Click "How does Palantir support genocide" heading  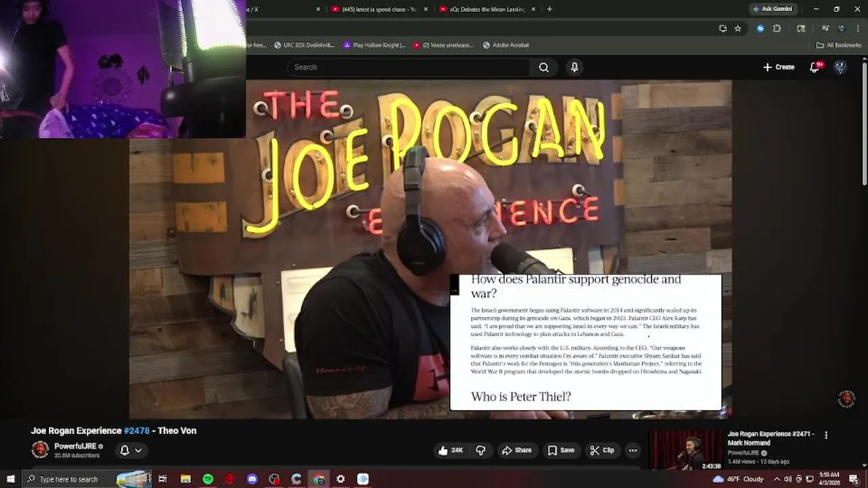coord(576,286)
